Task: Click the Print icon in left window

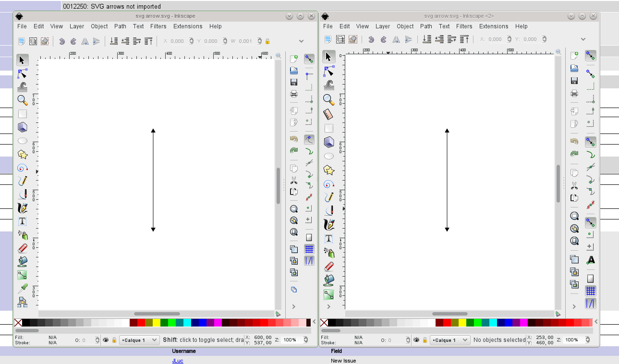Action: click(294, 94)
